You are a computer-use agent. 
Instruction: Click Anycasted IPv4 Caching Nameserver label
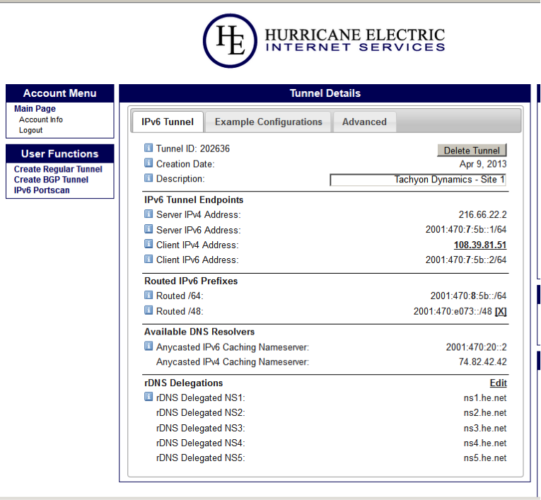(233, 362)
